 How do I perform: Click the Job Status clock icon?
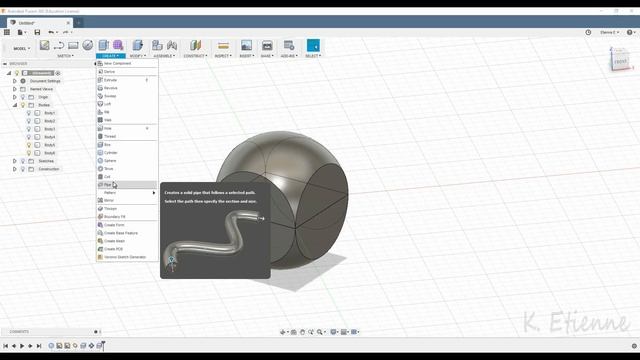coord(588,32)
